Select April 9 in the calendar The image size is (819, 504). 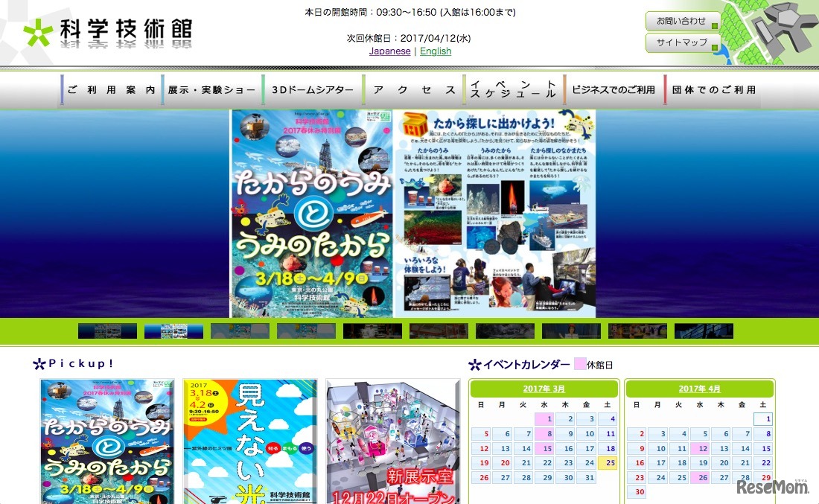[636, 448]
